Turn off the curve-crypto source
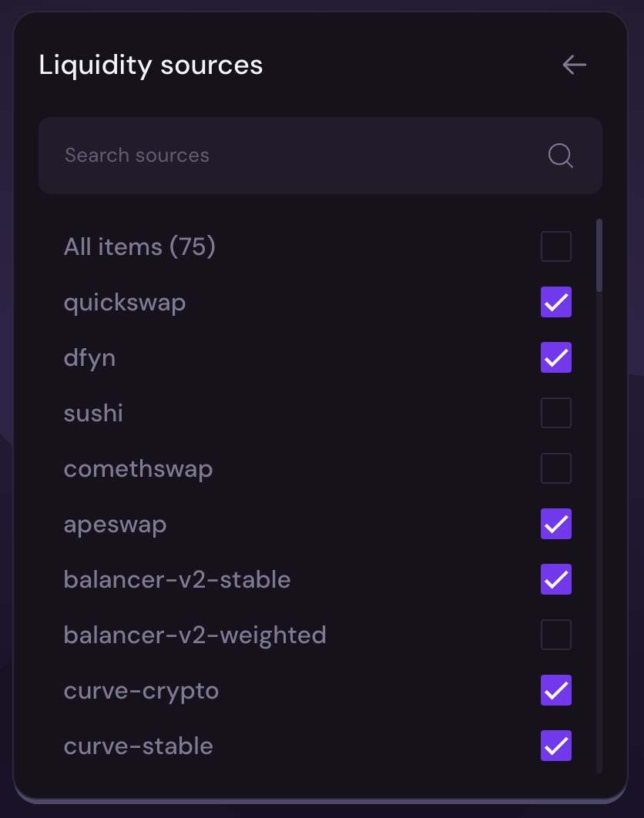The image size is (644, 818). 556,691
